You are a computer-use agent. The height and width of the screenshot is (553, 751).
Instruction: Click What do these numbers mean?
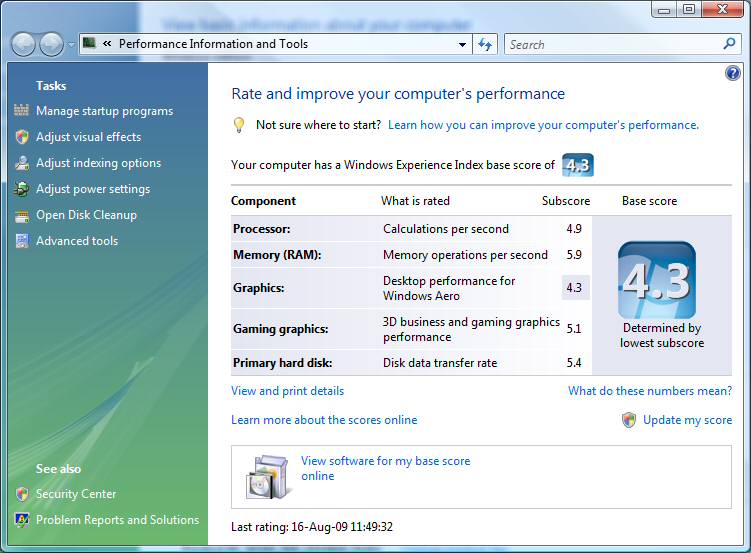650,391
